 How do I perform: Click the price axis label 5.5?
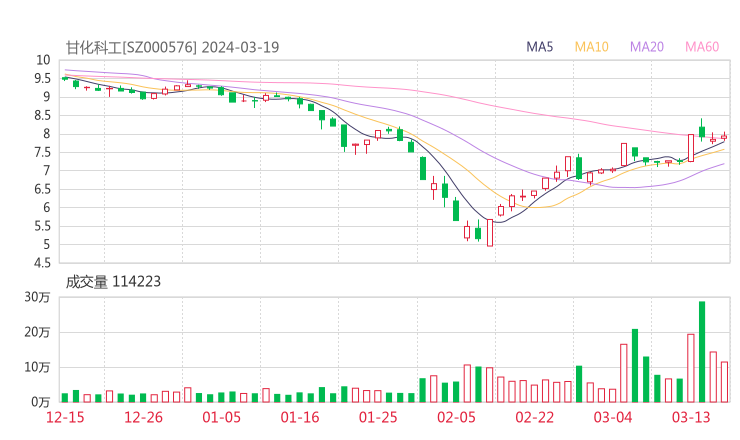(42, 226)
